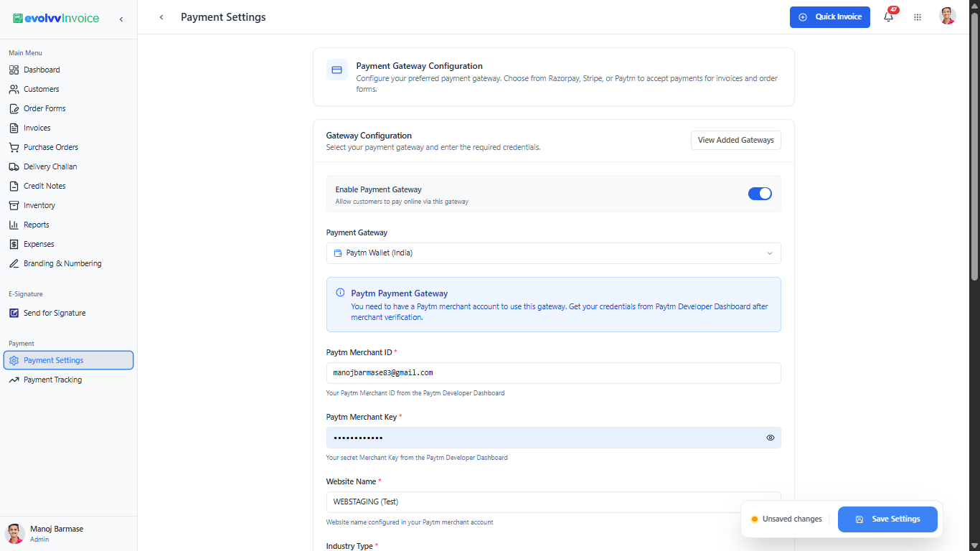Click the page vertical scrollbar
Screen dimensions: 980x551
(x=974, y=147)
